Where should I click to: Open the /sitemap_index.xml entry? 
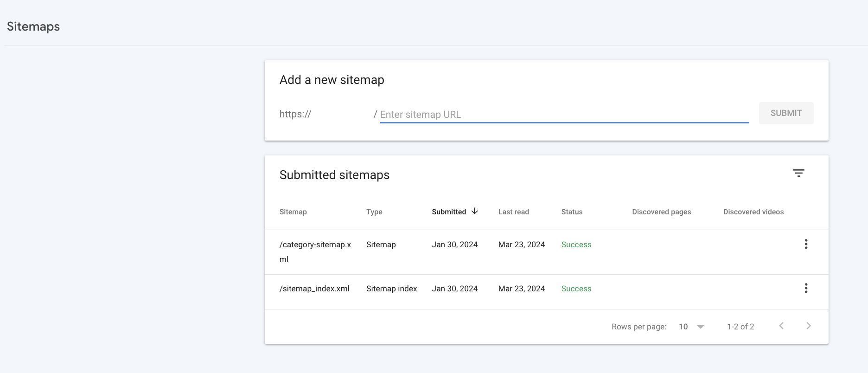pyautogui.click(x=314, y=289)
